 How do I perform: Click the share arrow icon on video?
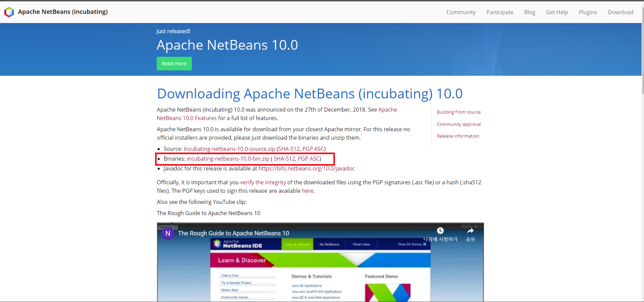click(470, 231)
